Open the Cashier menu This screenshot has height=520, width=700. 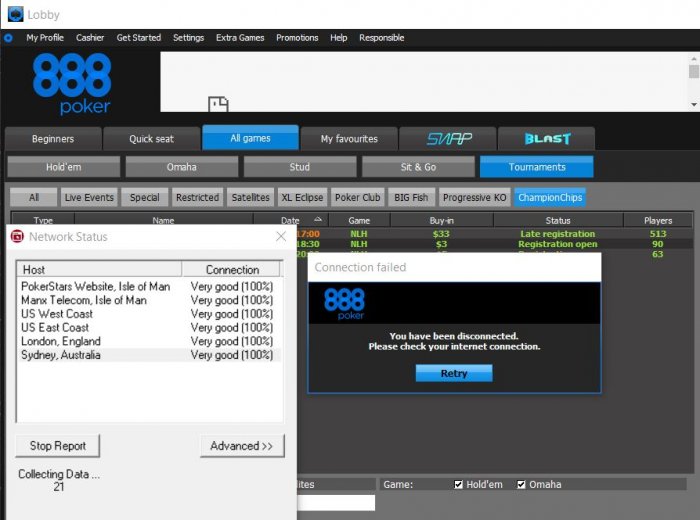90,38
